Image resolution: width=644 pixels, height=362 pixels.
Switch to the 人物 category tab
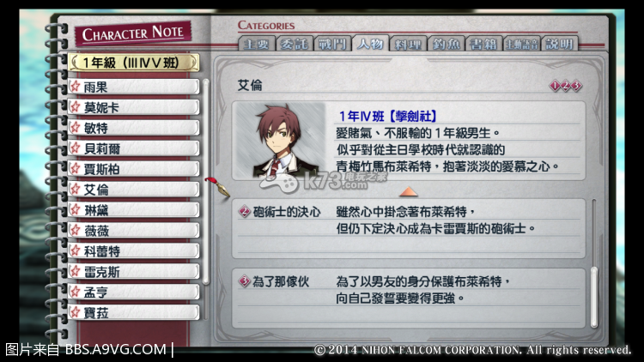point(370,44)
